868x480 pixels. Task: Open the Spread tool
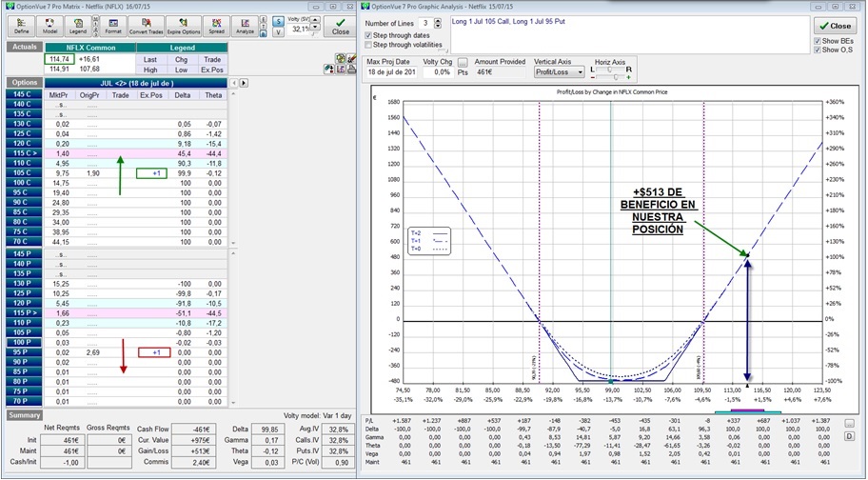coord(217,26)
